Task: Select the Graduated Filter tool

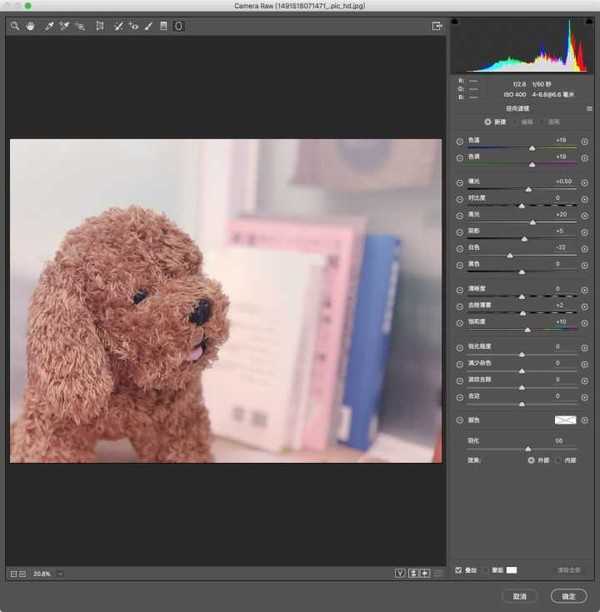Action: point(164,26)
